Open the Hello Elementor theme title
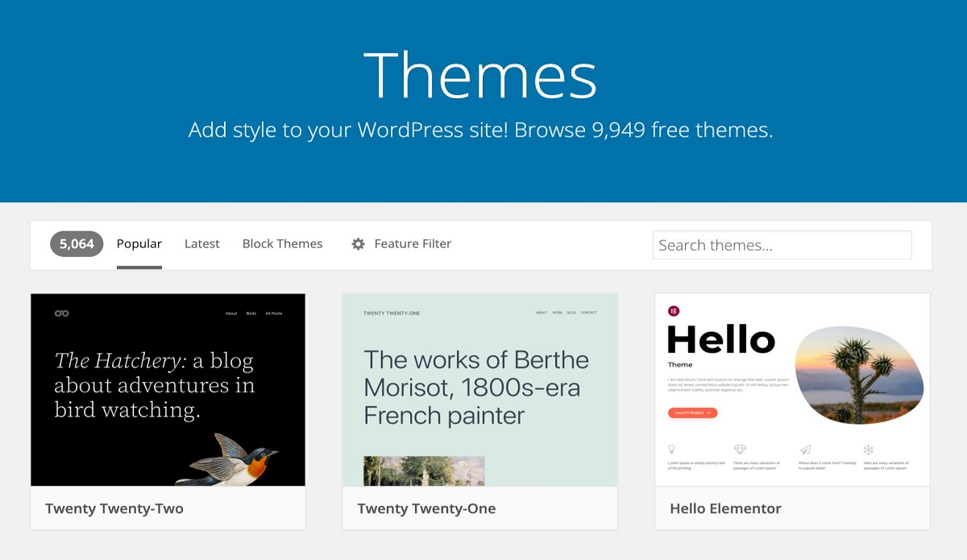The width and height of the screenshot is (967, 560). coord(725,508)
